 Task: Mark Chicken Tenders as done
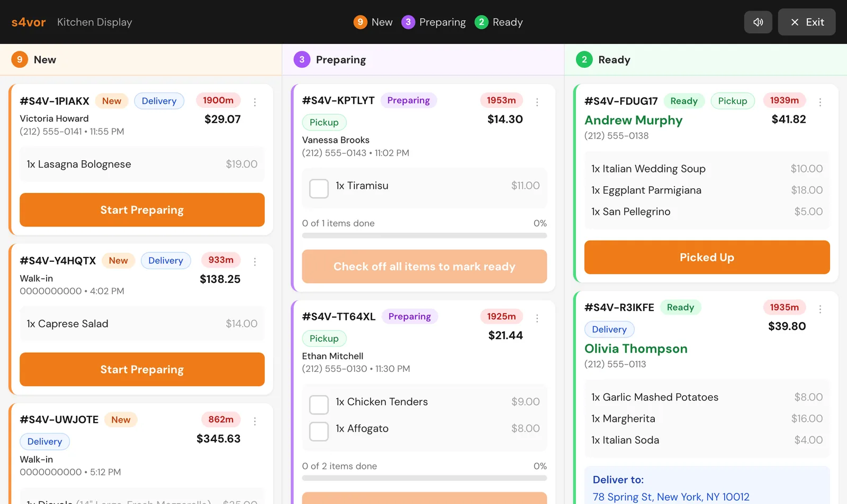pyautogui.click(x=319, y=405)
